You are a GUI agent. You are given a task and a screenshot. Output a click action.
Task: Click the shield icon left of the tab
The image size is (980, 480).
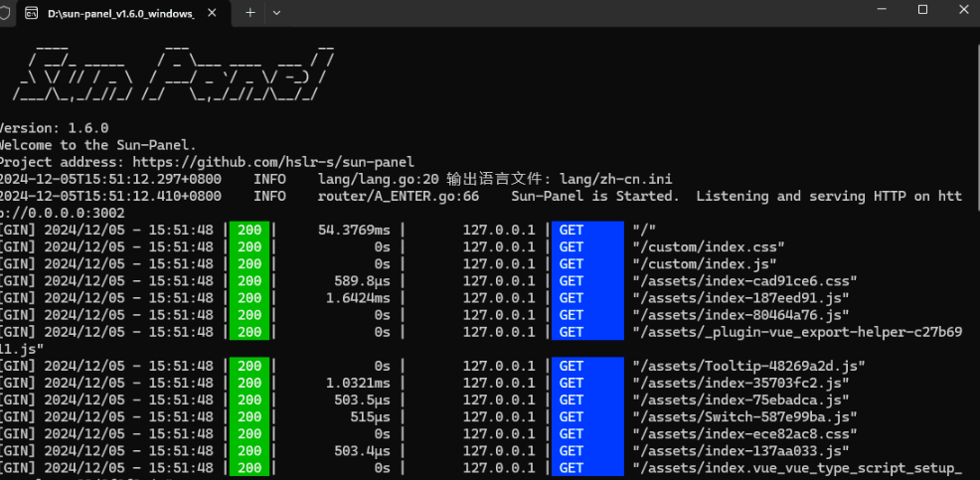point(4,13)
